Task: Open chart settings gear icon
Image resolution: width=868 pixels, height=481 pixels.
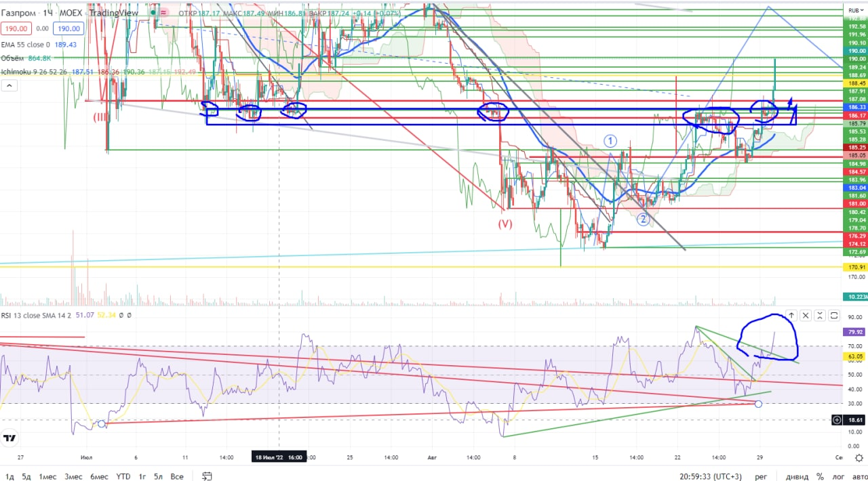Action: click(x=859, y=477)
